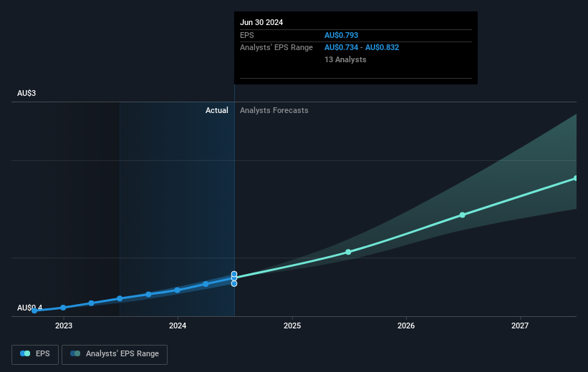Viewport: 588px width, 372px height.
Task: Click the AU$0.832 high range value
Action: pyautogui.click(x=382, y=48)
